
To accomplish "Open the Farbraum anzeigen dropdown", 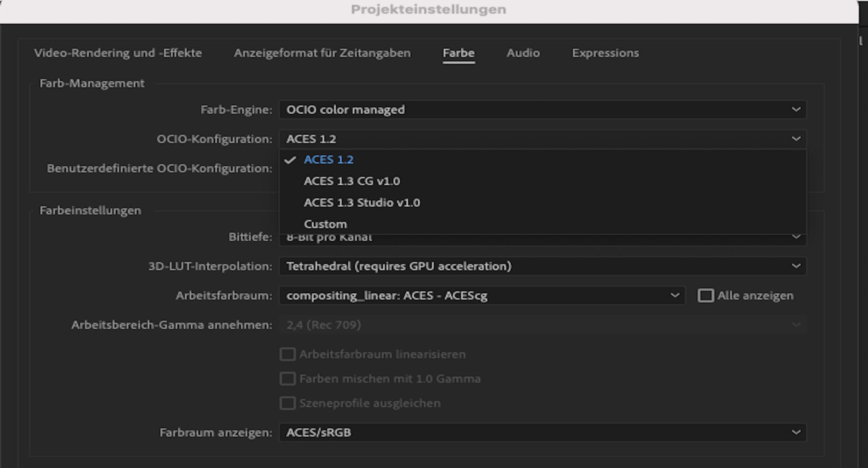I will pyautogui.click(x=542, y=432).
